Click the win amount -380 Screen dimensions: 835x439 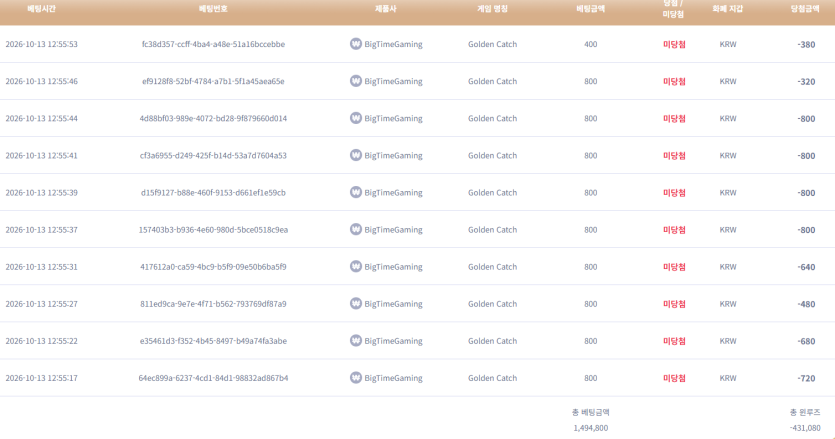coord(806,45)
